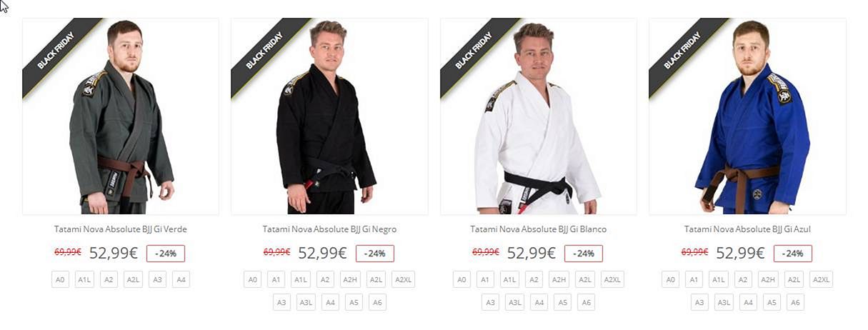The width and height of the screenshot is (868, 330).
Task: Open the blue Gi Azul product image
Action: [747, 116]
